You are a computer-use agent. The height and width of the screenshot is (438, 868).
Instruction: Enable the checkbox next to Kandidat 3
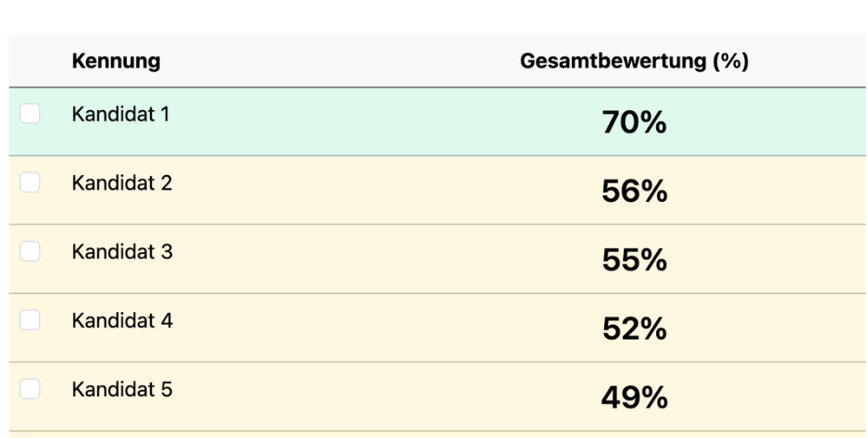30,251
